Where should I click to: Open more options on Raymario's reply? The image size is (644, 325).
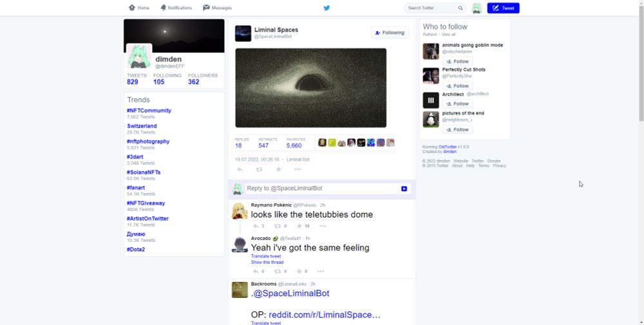click(x=323, y=226)
